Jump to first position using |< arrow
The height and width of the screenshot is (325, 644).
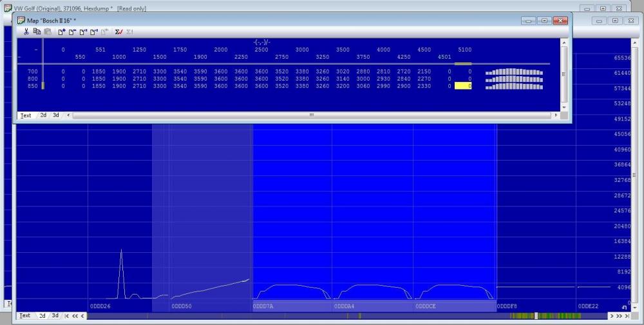[67, 316]
